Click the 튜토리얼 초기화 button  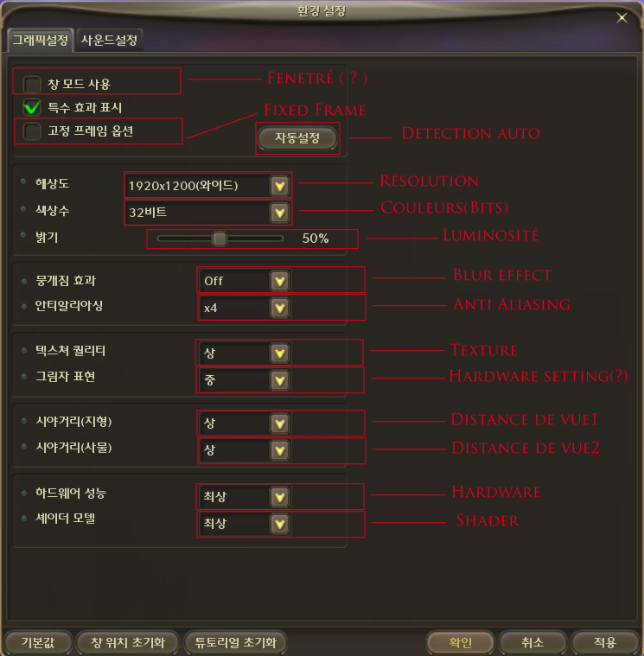point(236,642)
